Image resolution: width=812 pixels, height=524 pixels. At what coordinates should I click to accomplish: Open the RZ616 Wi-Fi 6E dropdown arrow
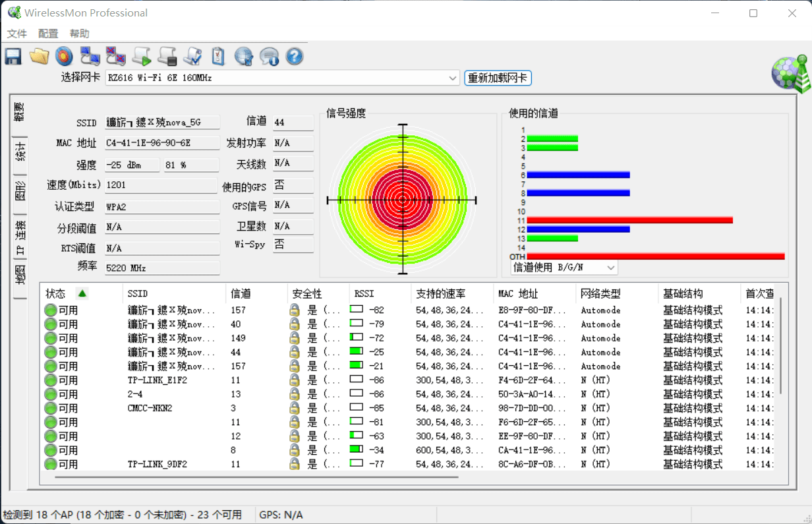click(453, 78)
